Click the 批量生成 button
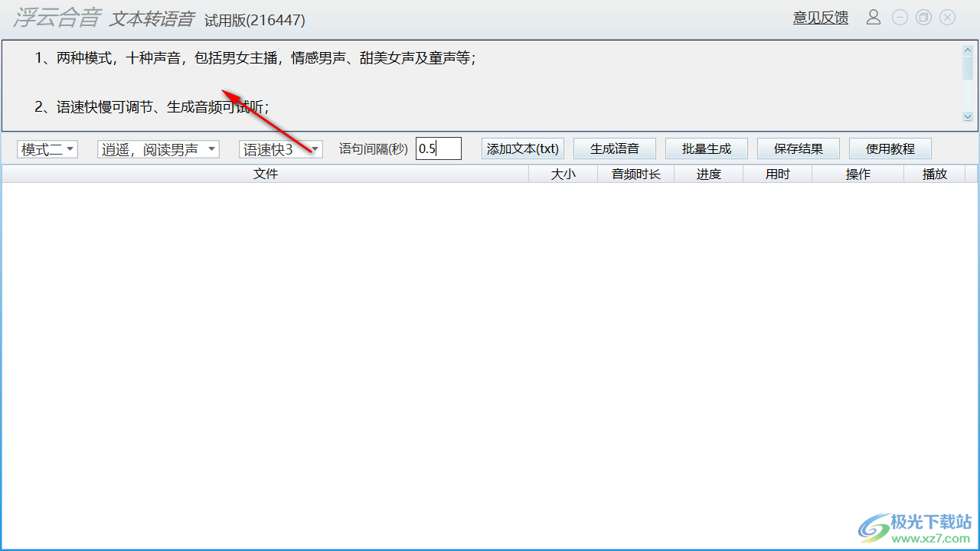 pyautogui.click(x=707, y=148)
